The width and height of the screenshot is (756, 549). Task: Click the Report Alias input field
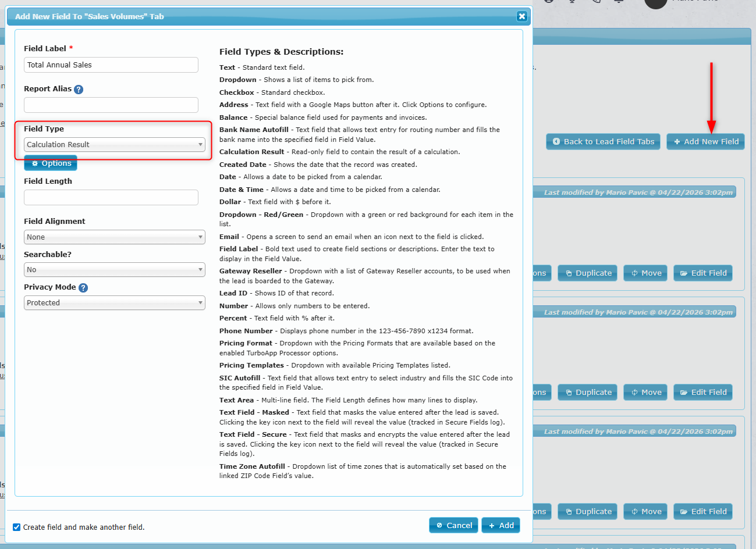point(111,105)
